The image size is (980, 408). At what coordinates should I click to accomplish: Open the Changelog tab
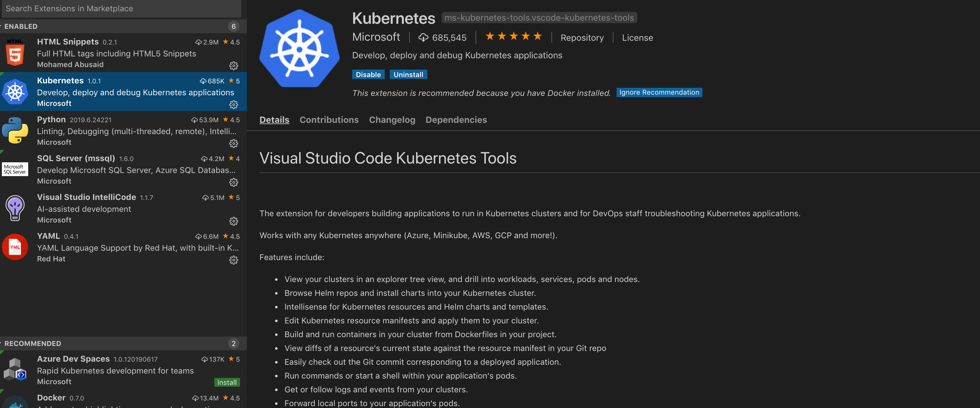point(392,120)
